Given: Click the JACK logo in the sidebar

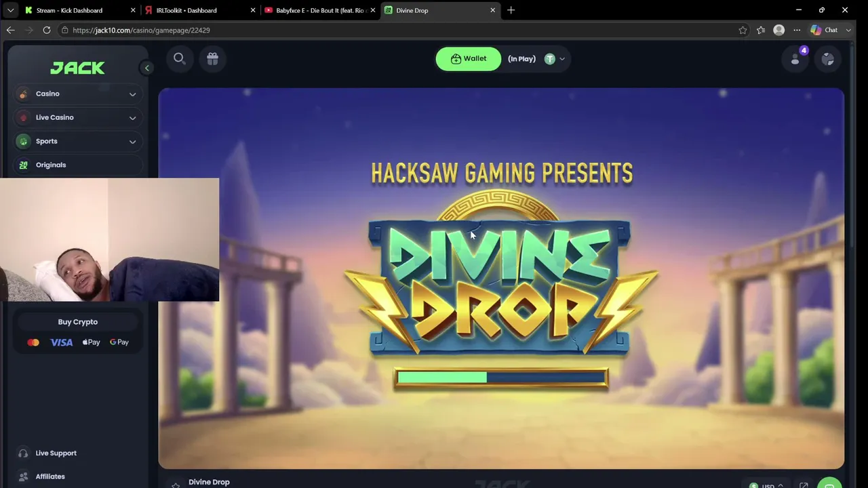Looking at the screenshot, I should point(77,68).
